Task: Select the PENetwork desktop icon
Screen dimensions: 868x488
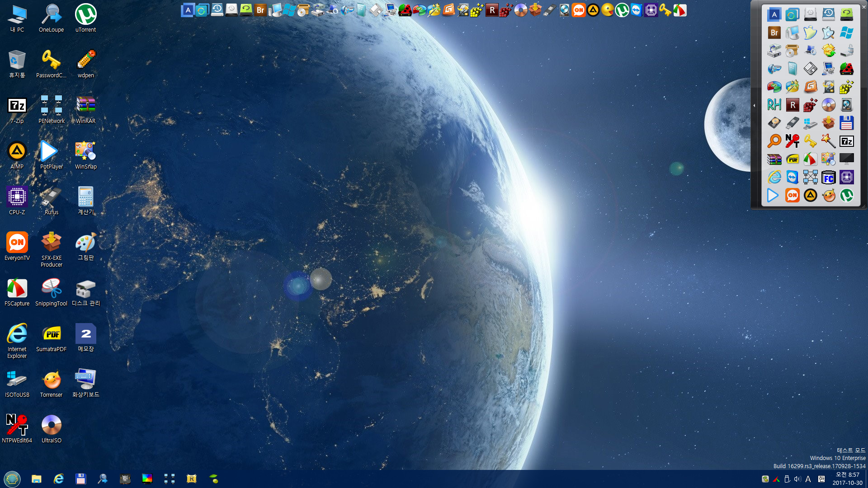Action: point(51,110)
